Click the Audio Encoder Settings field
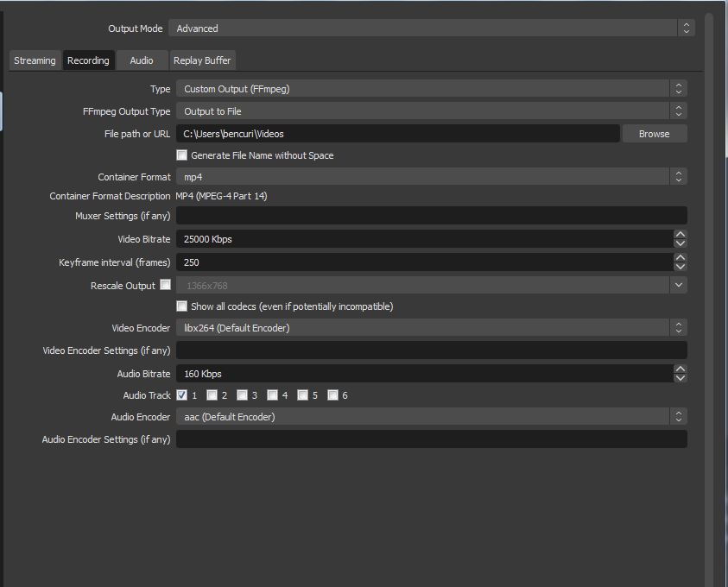728x587 pixels. (x=431, y=439)
